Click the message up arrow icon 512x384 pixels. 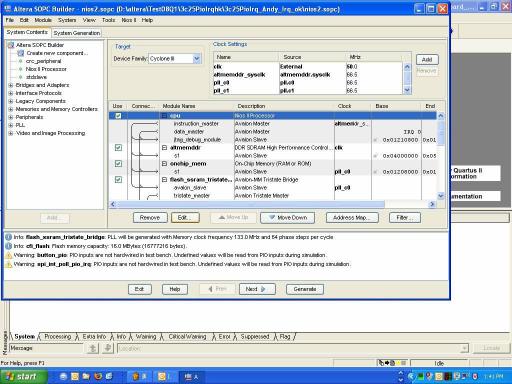tap(93, 348)
